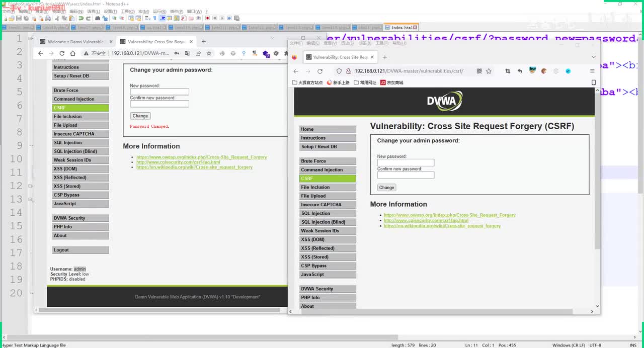This screenshot has width=644, height=348.
Task: Click cookie extension icon in Firefox toolbar
Action: click(x=544, y=71)
